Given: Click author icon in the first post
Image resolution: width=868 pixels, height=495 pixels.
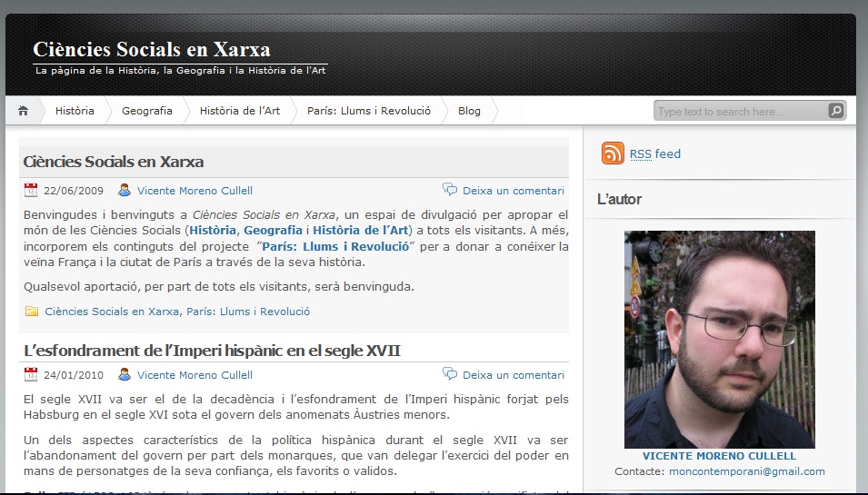Looking at the screenshot, I should point(125,191).
